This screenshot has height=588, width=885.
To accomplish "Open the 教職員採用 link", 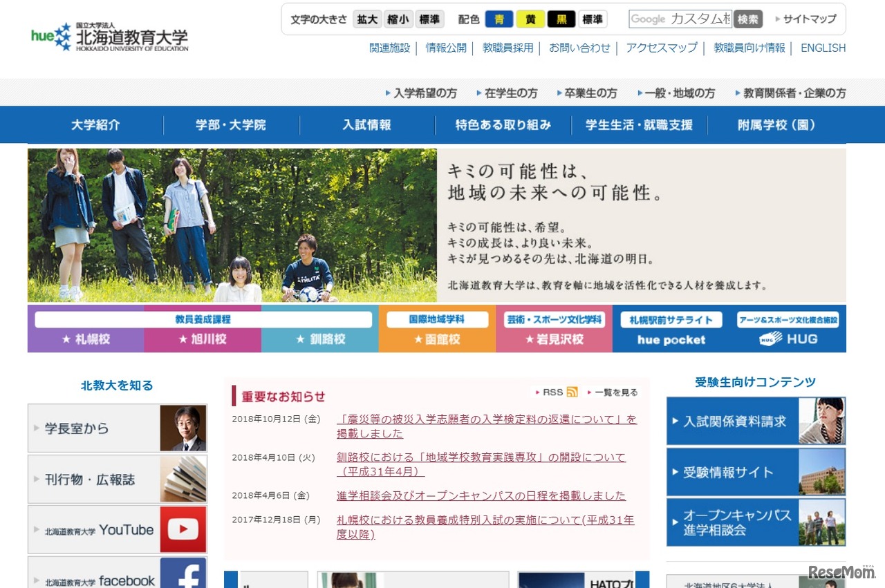I will point(508,48).
